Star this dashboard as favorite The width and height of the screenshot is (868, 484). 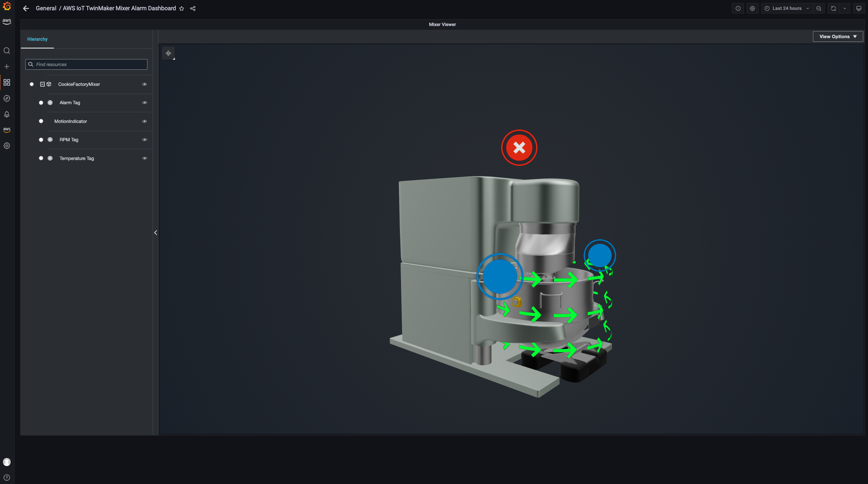tap(182, 8)
